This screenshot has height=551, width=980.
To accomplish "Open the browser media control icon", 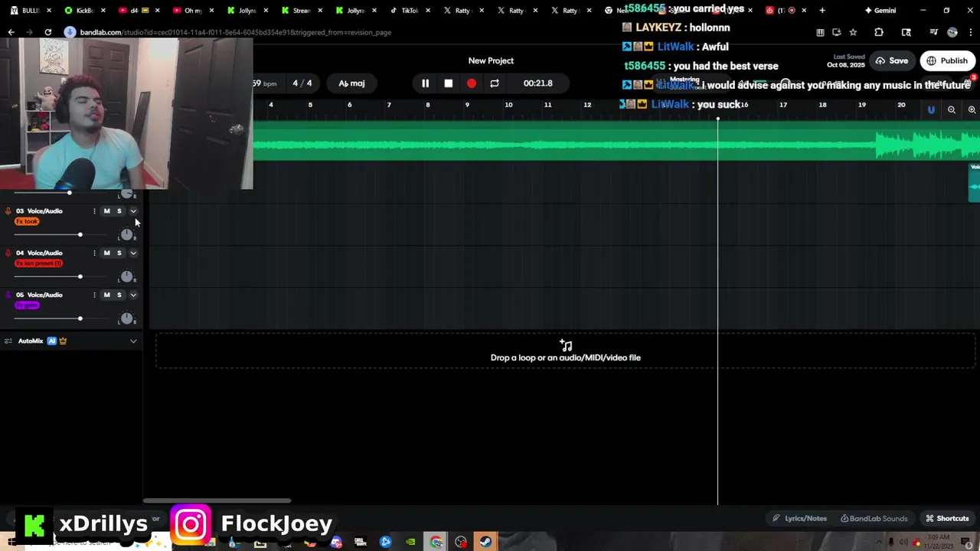I will coord(933,32).
